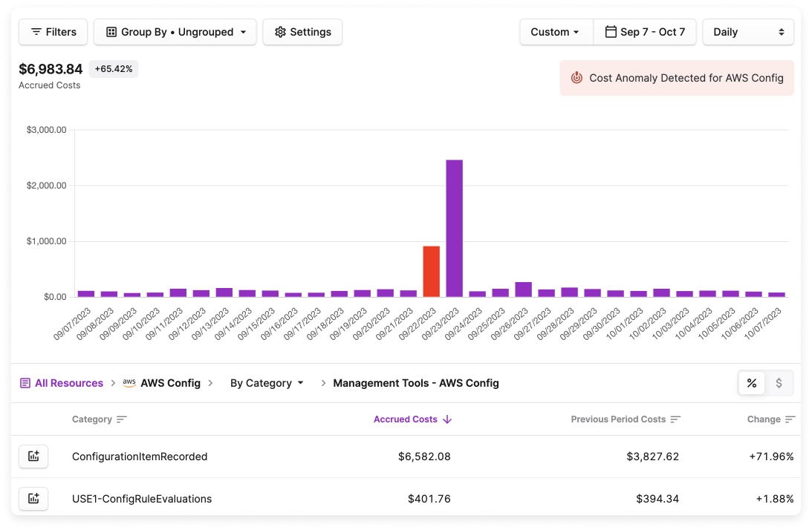Click the Filters funnel icon
The height and width of the screenshot is (530, 812).
click(x=35, y=32)
